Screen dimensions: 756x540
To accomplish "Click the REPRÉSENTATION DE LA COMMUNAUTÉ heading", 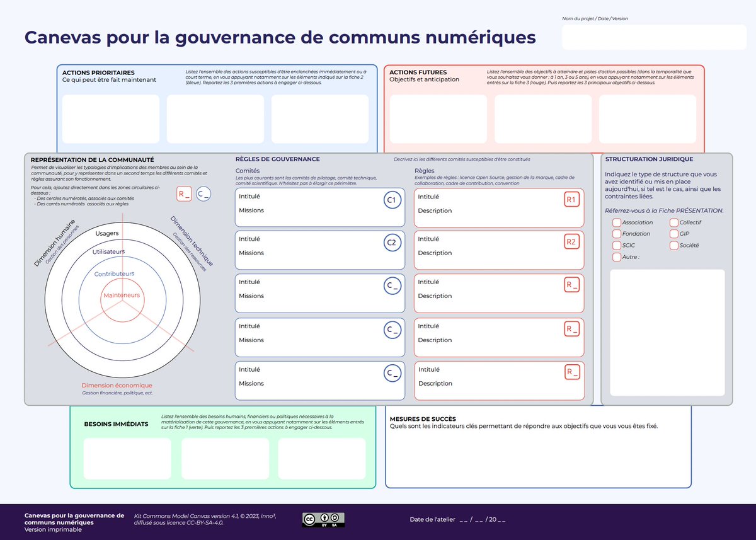I will (92, 160).
